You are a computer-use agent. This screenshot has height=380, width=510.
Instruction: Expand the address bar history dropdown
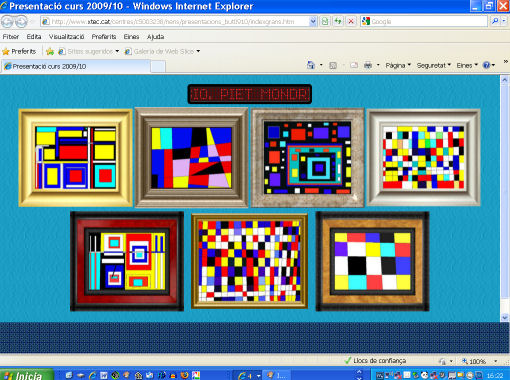point(313,22)
